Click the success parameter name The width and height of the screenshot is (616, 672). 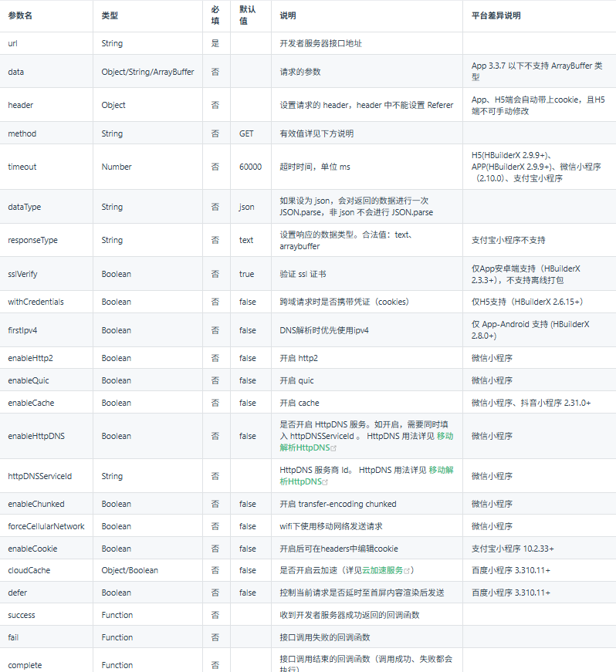coord(22,615)
